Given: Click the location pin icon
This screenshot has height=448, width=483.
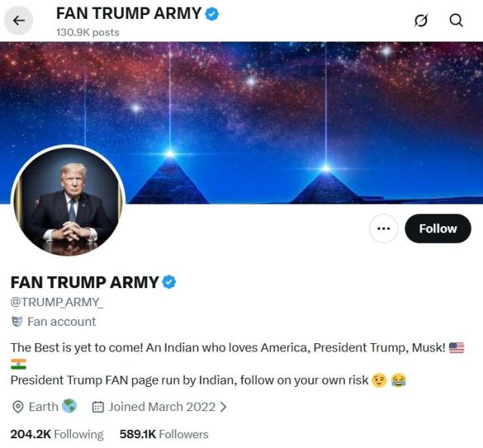Looking at the screenshot, I should 18,407.
